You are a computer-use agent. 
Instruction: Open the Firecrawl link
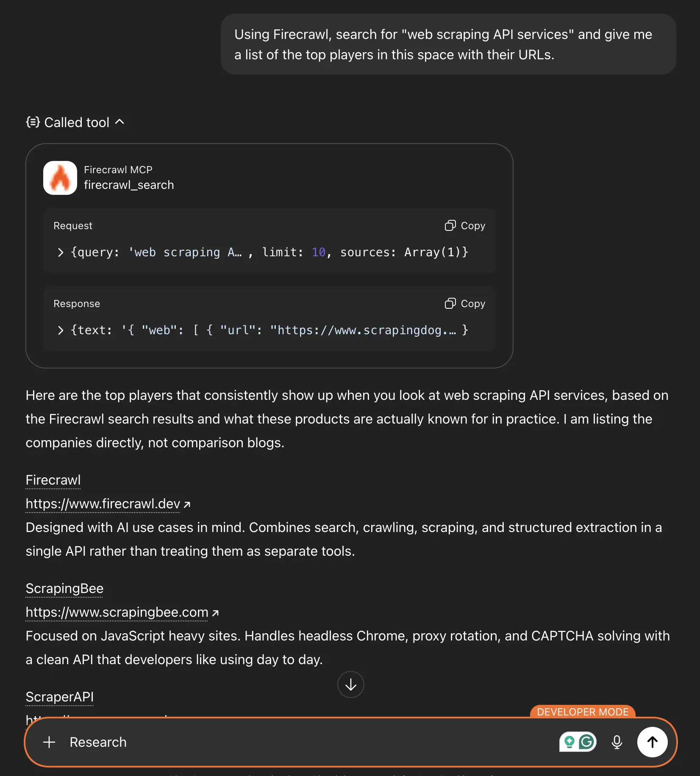point(53,479)
